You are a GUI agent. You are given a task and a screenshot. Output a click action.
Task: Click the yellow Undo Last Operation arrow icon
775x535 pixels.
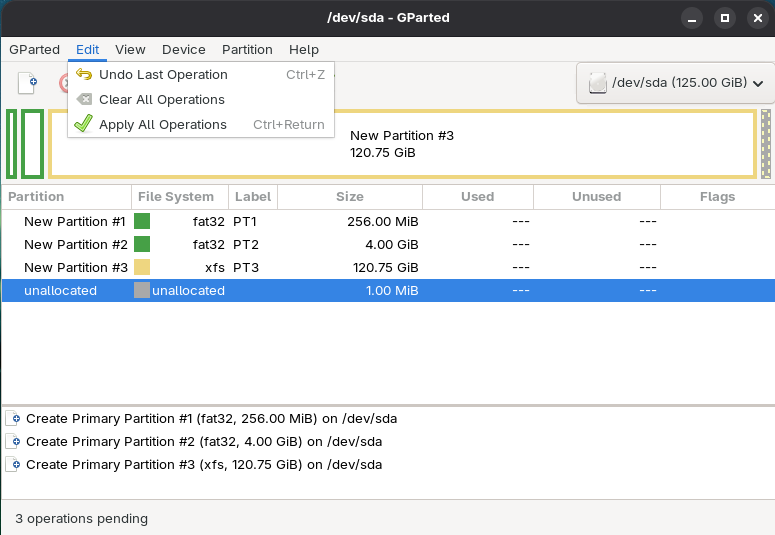(84, 75)
